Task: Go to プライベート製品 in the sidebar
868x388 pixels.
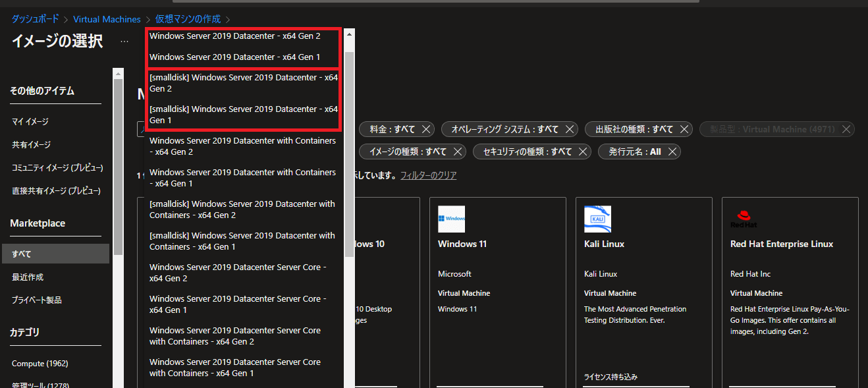Action: pos(37,300)
